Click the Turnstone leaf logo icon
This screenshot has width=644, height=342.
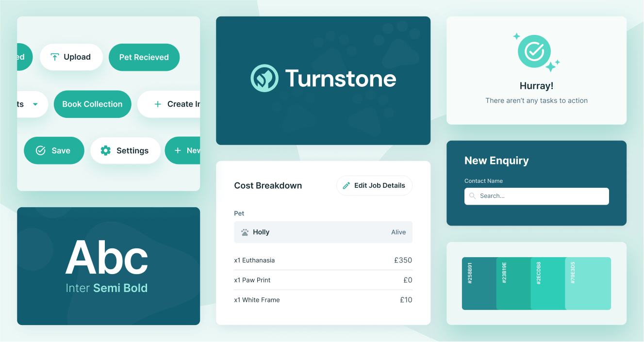(x=264, y=78)
